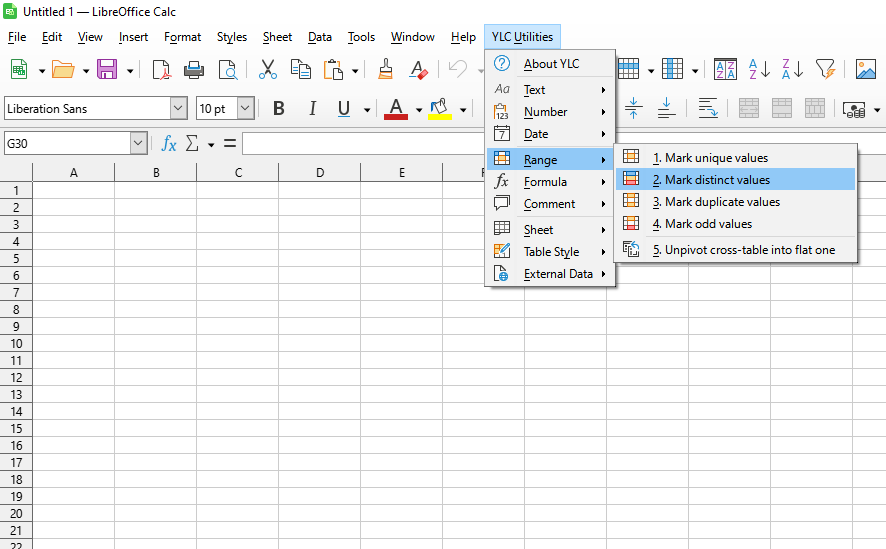
Task: Select the Clone Formatting paintbrush icon
Action: click(386, 69)
